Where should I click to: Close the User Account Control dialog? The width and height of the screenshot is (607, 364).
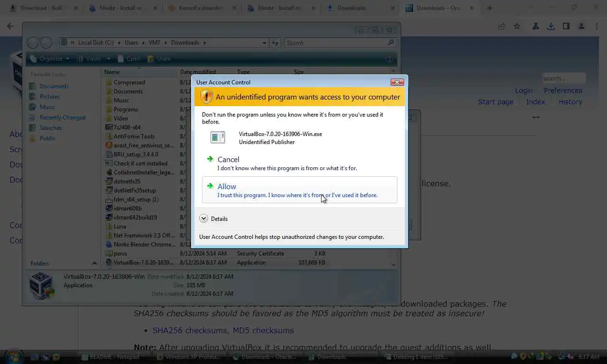pos(397,82)
